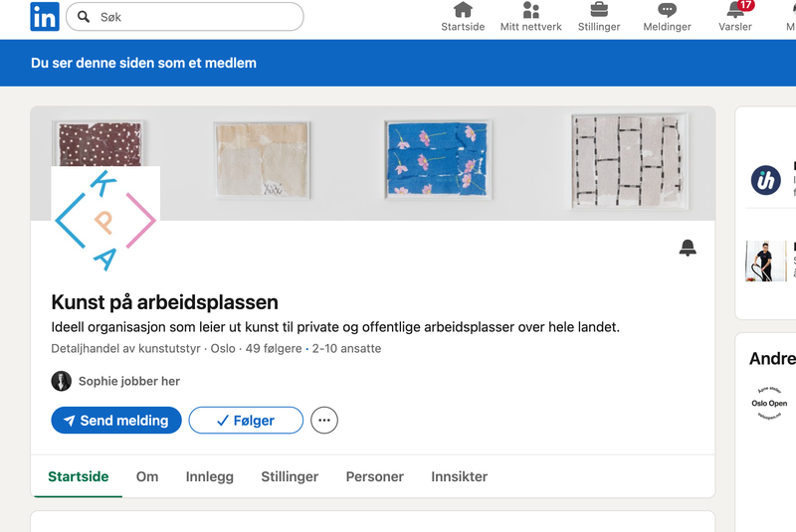Viewport: 796px width, 532px height.
Task: Open Meldinger chat icon
Action: 667,11
